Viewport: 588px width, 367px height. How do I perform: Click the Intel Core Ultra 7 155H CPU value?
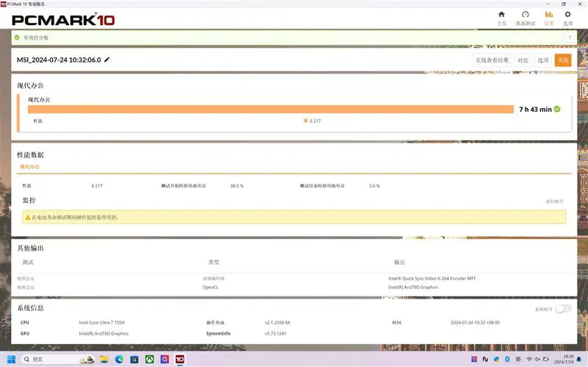coord(101,322)
